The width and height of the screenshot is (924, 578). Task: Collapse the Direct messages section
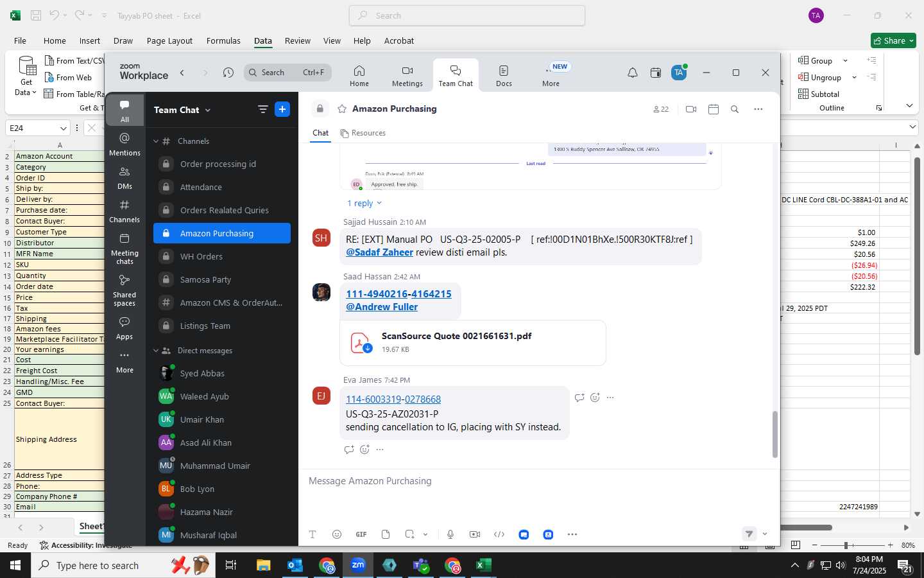tap(156, 351)
